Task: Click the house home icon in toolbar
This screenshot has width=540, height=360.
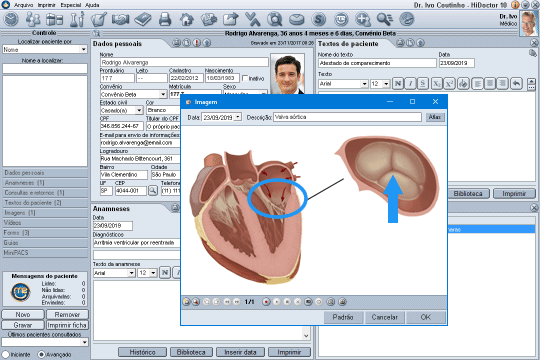Action: pos(187,19)
